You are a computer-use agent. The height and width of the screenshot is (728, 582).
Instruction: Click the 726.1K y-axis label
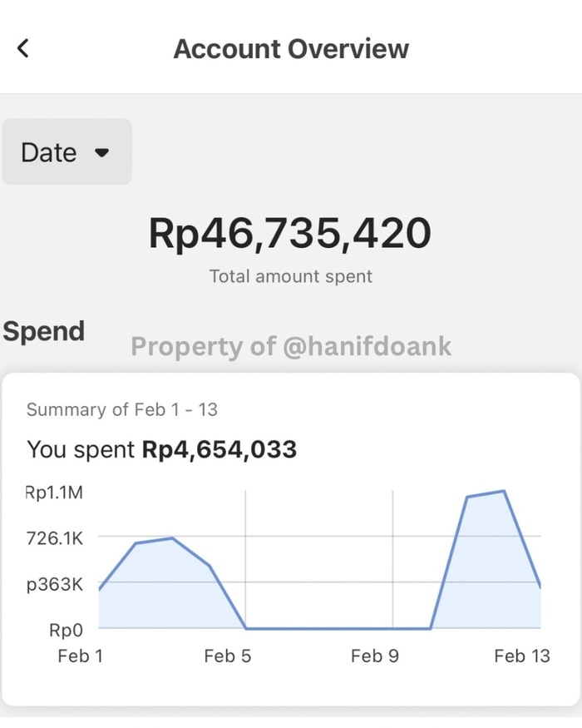pyautogui.click(x=55, y=538)
